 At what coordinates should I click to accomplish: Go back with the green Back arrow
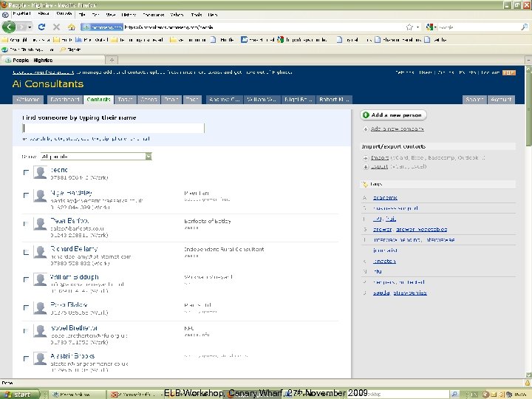coord(9,27)
